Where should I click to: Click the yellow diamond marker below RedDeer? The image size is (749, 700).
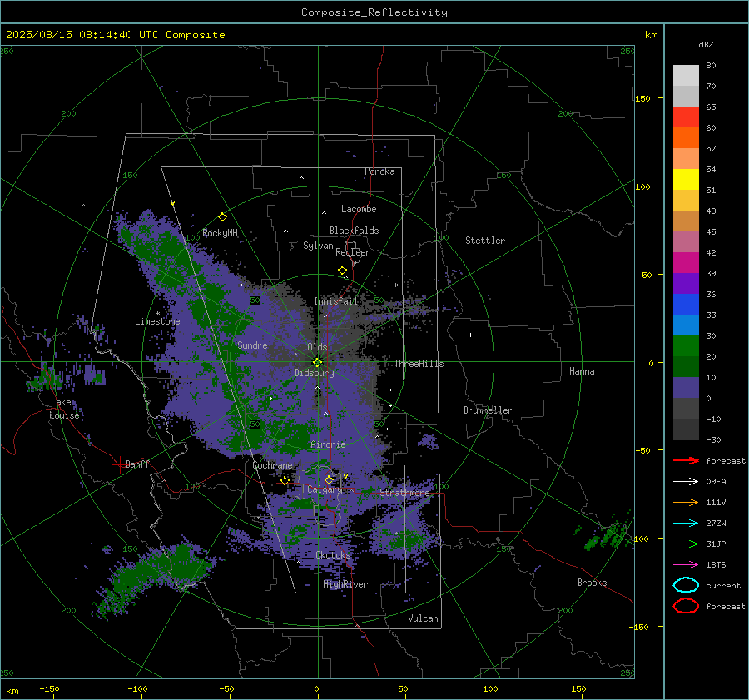[342, 271]
